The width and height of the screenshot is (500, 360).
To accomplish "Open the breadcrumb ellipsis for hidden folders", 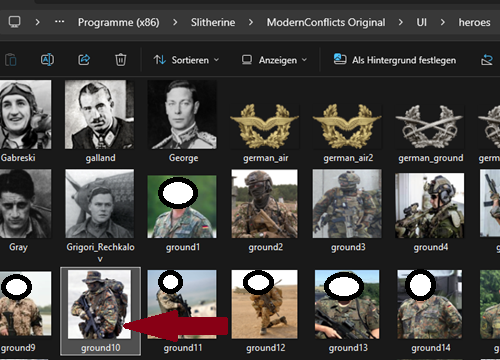I will [60, 22].
